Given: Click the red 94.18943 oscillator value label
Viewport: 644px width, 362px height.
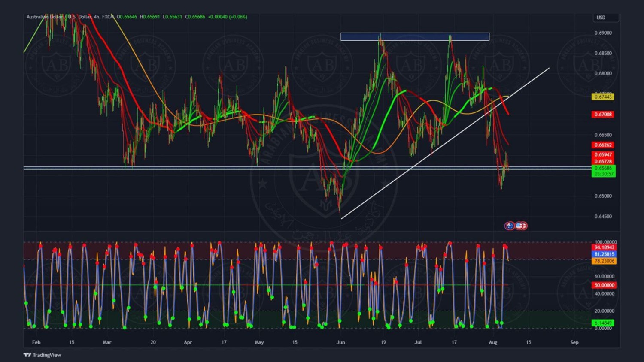Looking at the screenshot, I should (604, 247).
